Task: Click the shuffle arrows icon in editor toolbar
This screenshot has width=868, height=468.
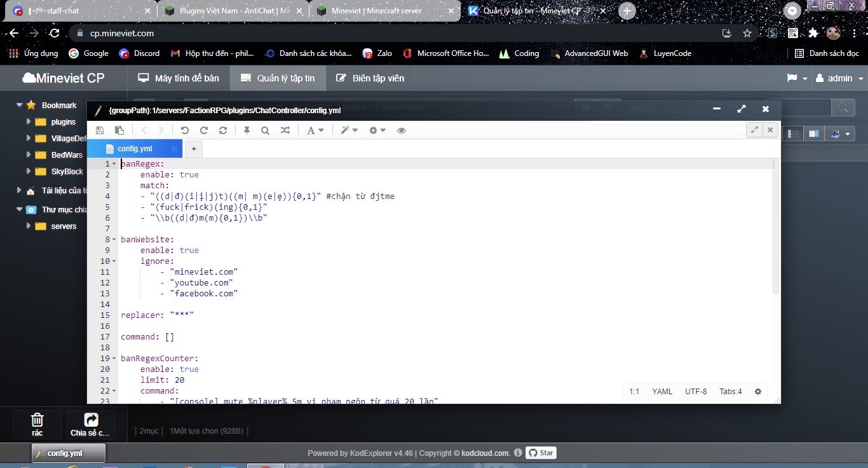Action: [285, 130]
